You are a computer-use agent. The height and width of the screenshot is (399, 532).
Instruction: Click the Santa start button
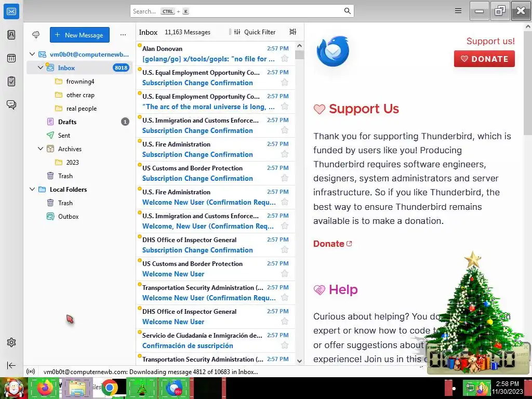(x=14, y=388)
